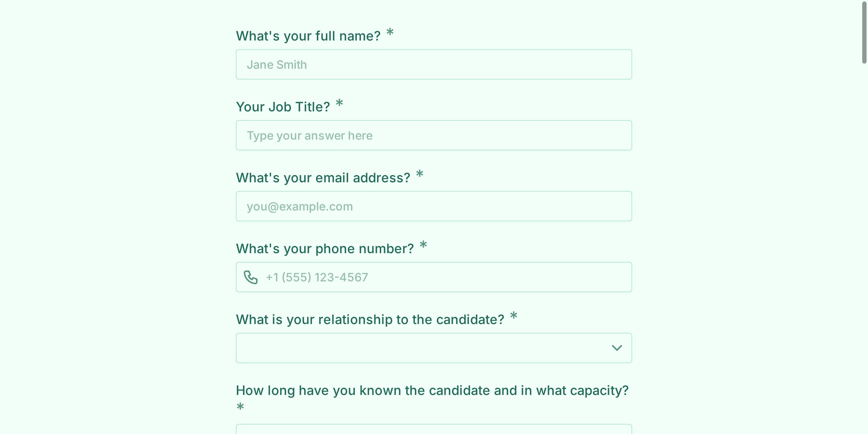Image resolution: width=868 pixels, height=434 pixels.
Task: Click the page's vertical scrollbar thumb
Action: coord(864,33)
